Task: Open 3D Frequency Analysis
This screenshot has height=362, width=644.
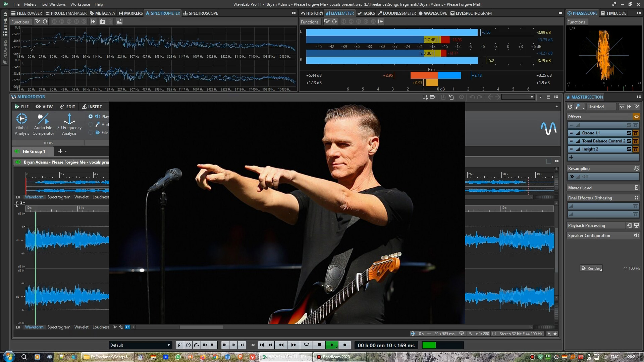Action: [x=69, y=124]
